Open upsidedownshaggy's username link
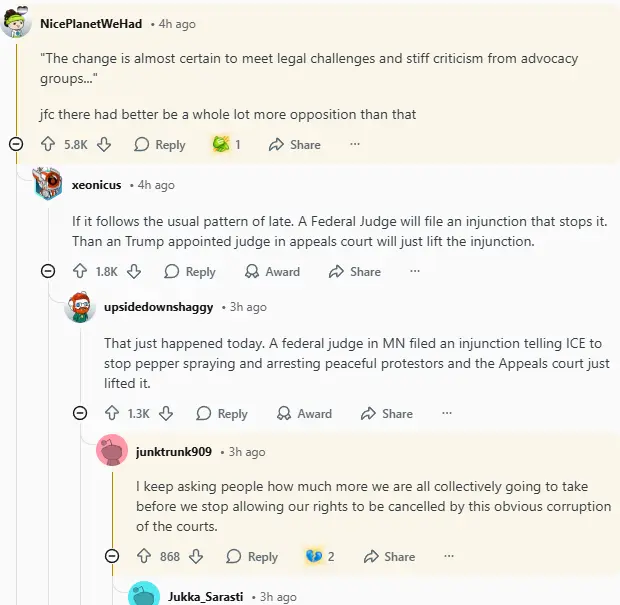Image resolution: width=620 pixels, height=605 pixels. click(159, 307)
